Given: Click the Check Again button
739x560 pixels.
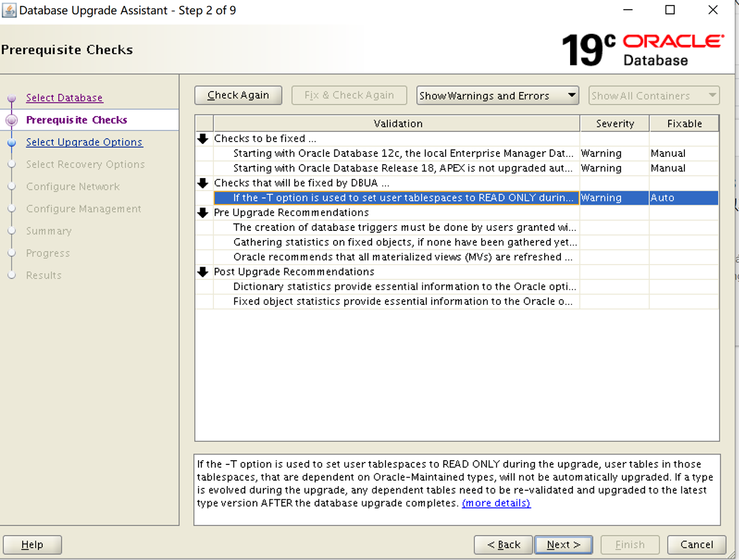Looking at the screenshot, I should coord(238,95).
